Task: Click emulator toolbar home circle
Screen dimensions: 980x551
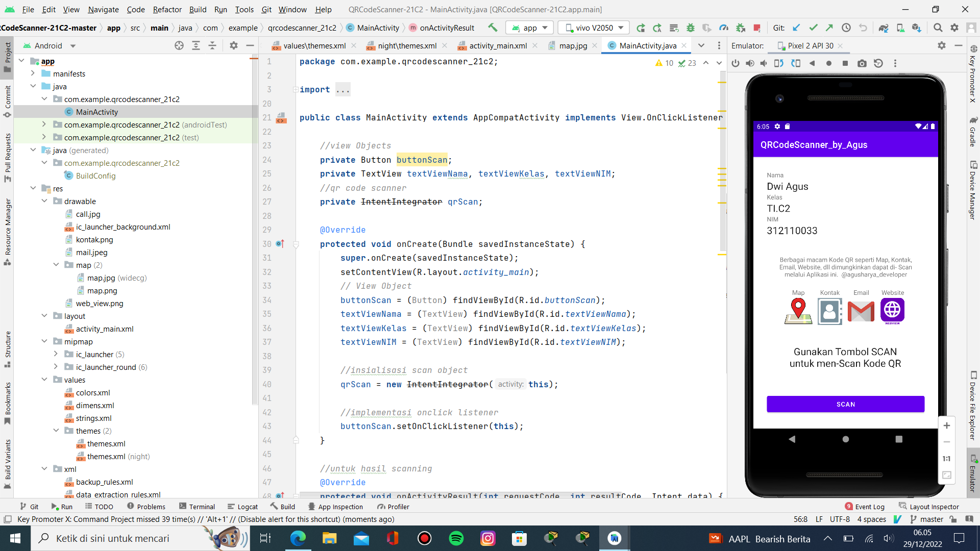Action: (x=829, y=63)
